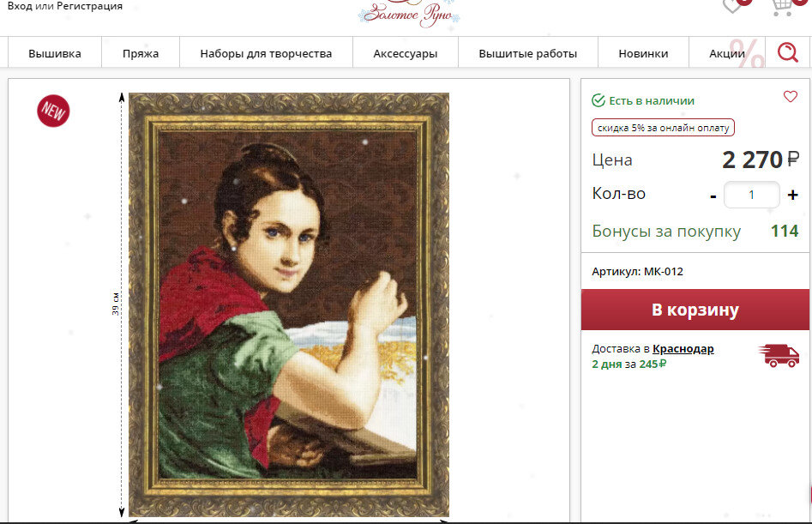Image resolution: width=812 pixels, height=524 pixels.
Task: Open the Аксессуары menu
Action: [405, 53]
